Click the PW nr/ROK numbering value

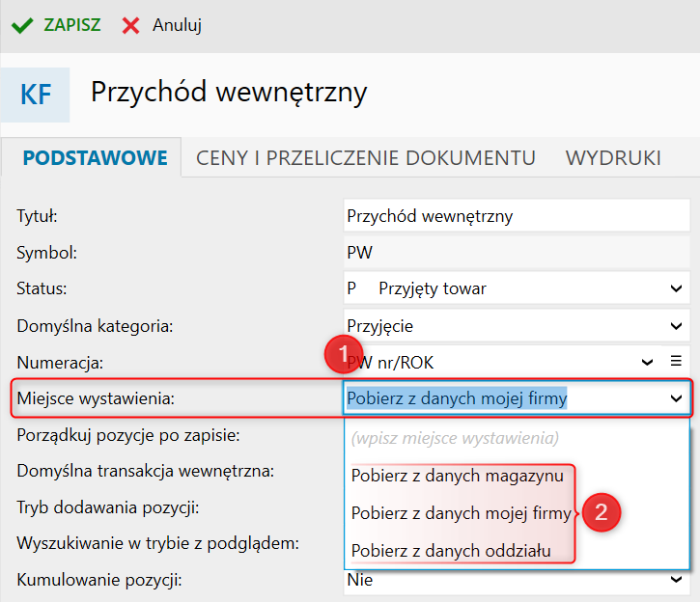pyautogui.click(x=390, y=363)
